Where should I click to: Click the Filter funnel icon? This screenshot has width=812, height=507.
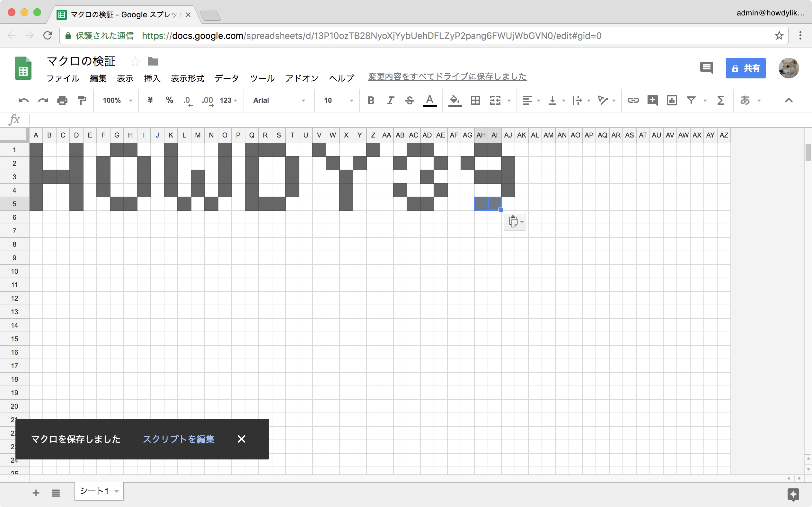[691, 100]
